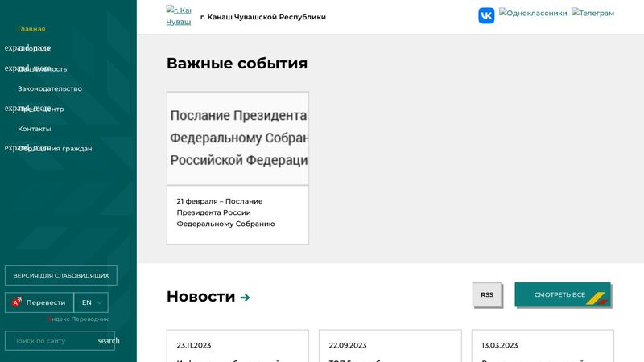Open Контакты in the sidebar menu

coord(35,129)
